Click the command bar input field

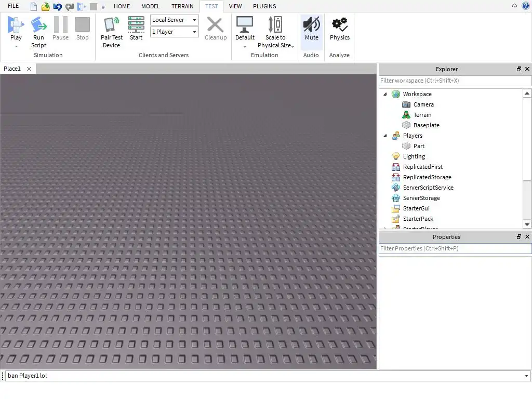[x=264, y=376]
